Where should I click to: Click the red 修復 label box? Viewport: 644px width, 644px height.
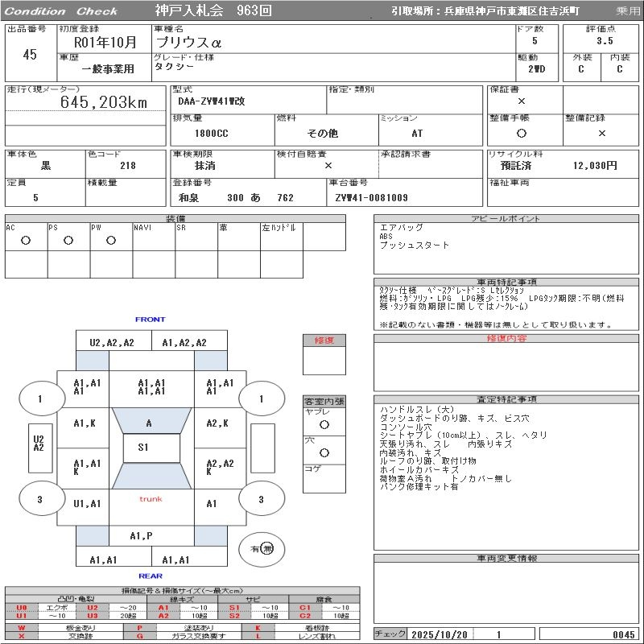click(x=324, y=341)
